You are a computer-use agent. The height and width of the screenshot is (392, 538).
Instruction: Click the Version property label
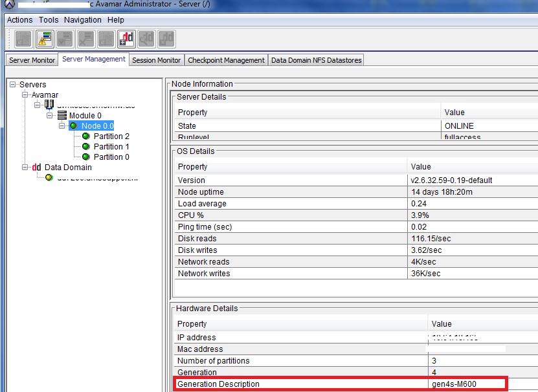click(x=192, y=180)
